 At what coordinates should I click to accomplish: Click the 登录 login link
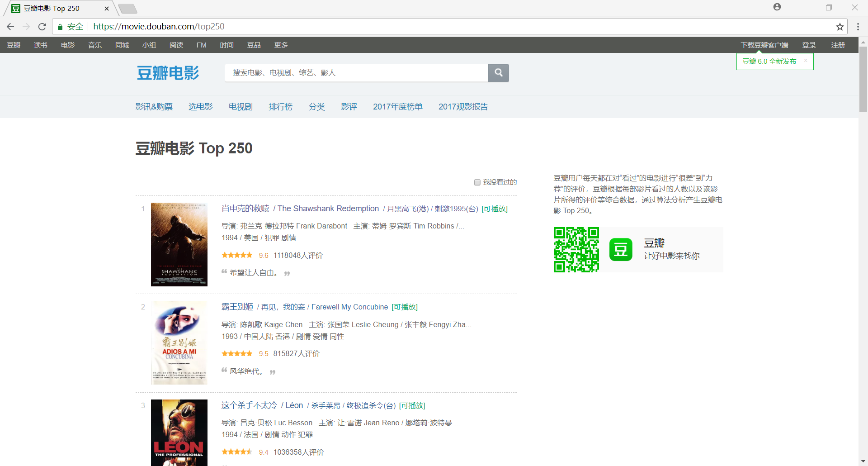pyautogui.click(x=809, y=45)
